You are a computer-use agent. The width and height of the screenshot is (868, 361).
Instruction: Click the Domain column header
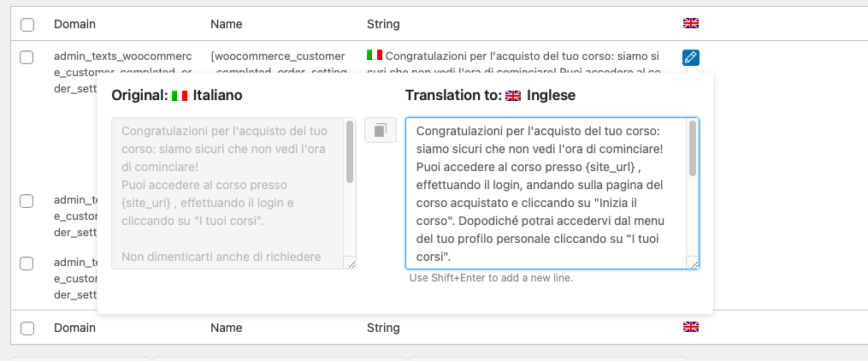click(x=74, y=24)
